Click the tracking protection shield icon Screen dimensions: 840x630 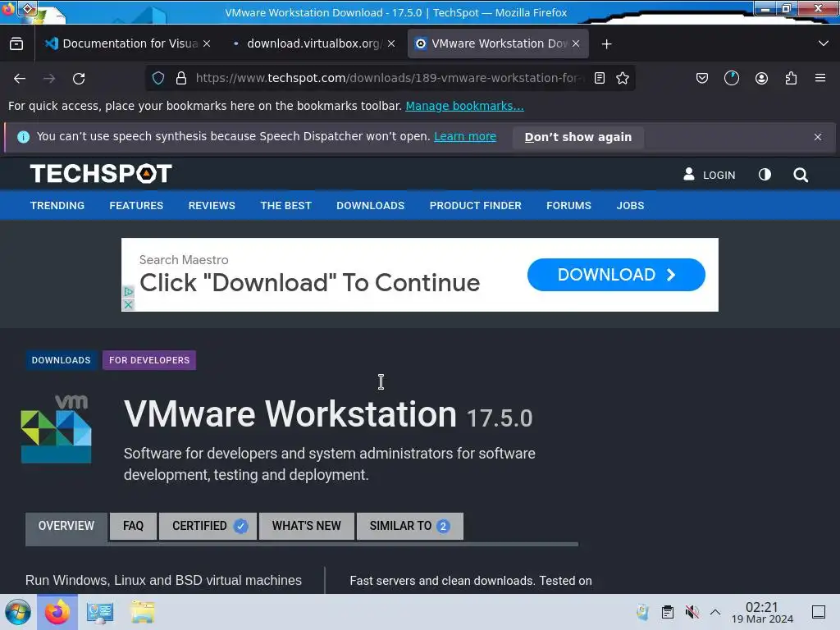(158, 78)
